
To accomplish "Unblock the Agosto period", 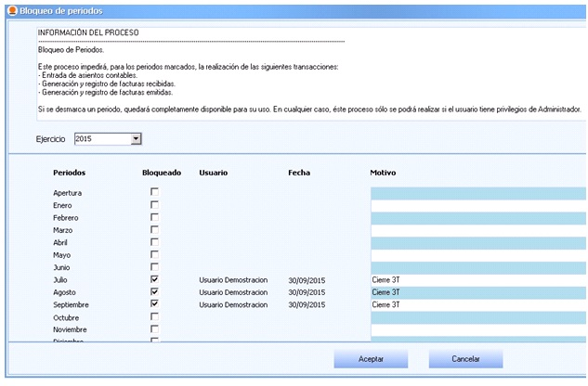I will (x=154, y=291).
